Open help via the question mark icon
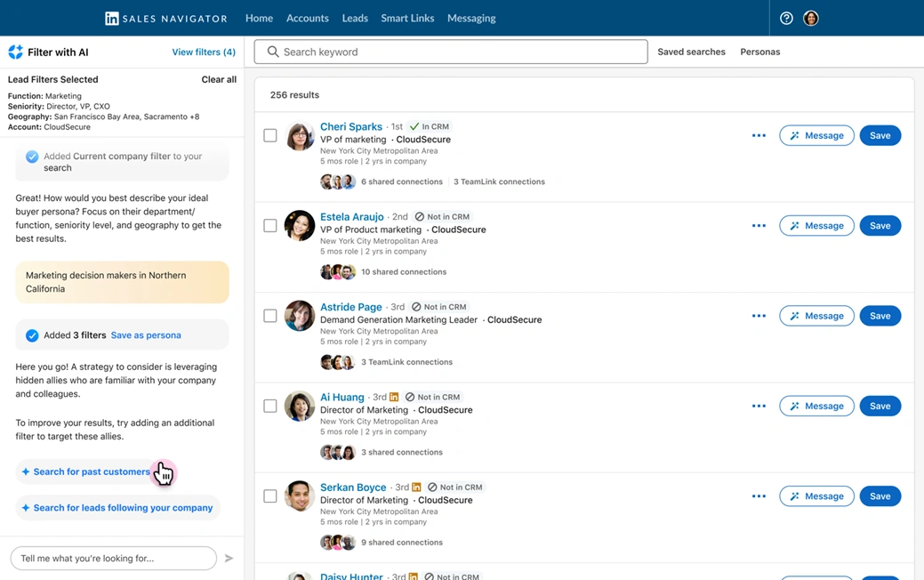The image size is (924, 580). (x=785, y=17)
